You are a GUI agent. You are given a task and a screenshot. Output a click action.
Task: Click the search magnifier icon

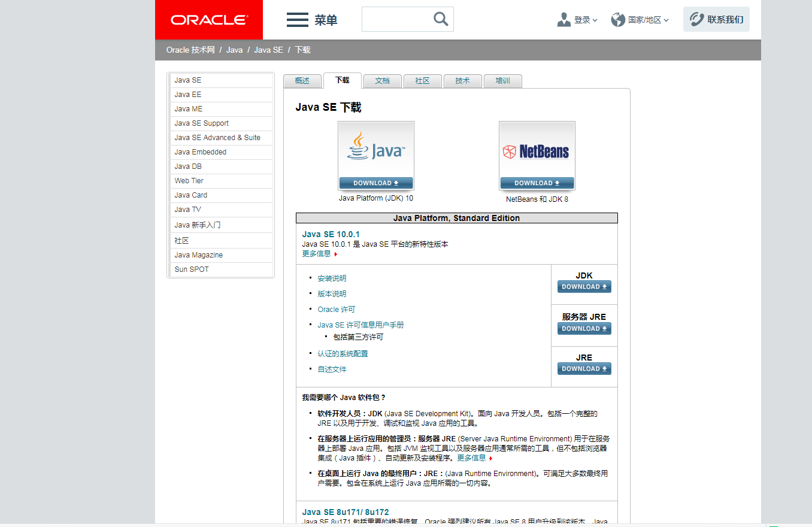[x=441, y=19]
